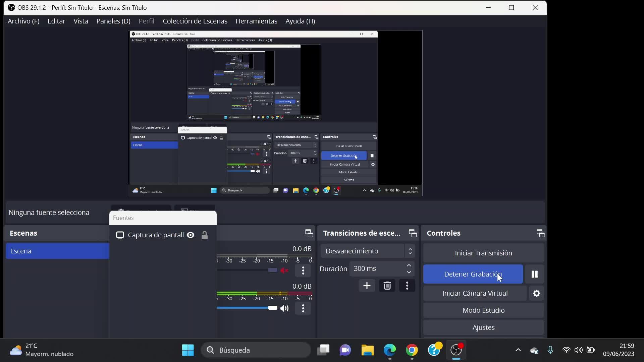This screenshot has width=644, height=362.
Task: Click Iniciar Transmisión button
Action: pos(483,253)
